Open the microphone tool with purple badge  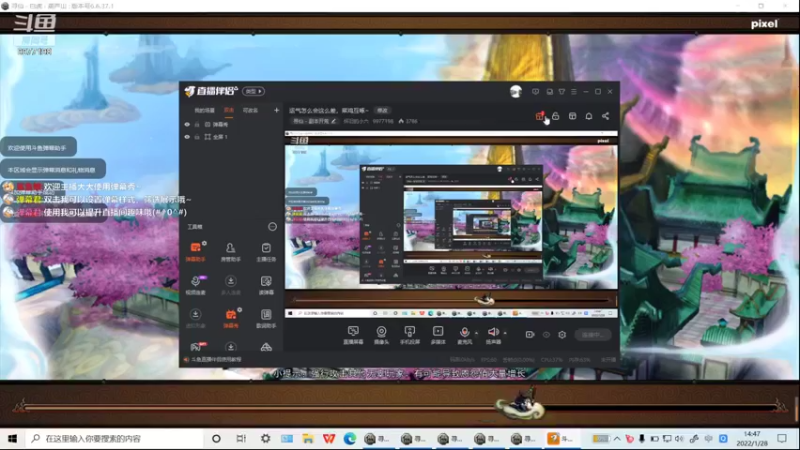click(195, 285)
